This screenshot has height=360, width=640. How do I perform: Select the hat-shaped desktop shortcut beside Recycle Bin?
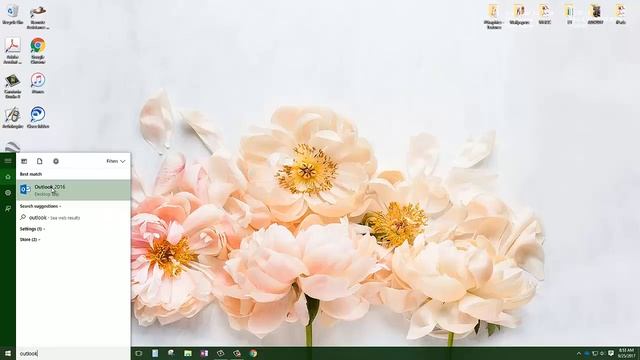pos(38,17)
